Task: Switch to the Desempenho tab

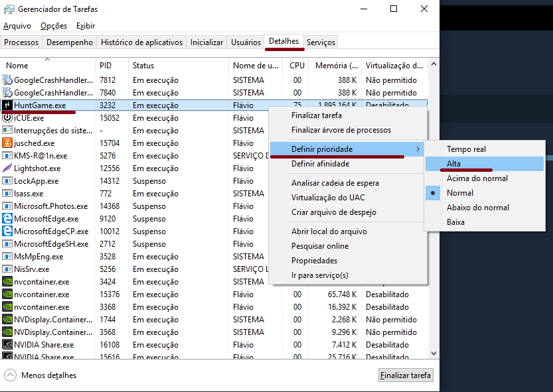Action: 70,42
